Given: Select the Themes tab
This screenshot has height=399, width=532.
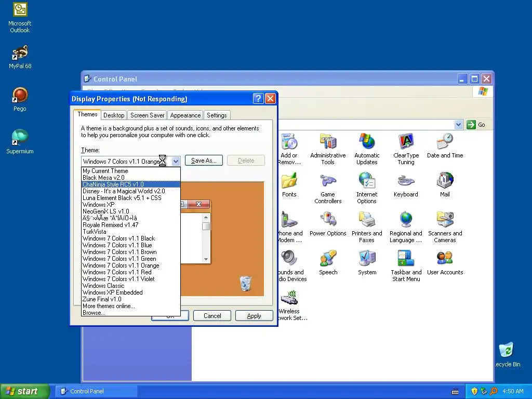Looking at the screenshot, I should coord(87,114).
